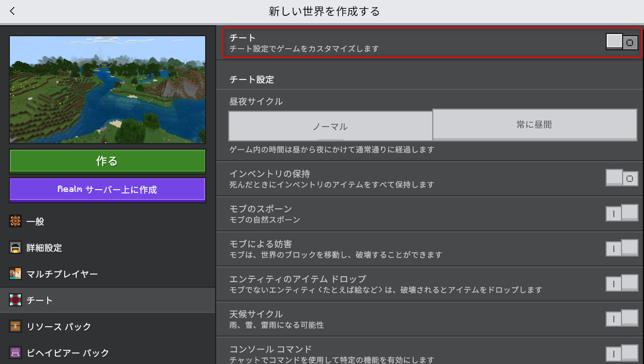
Task: Turn on インベントリの保持 toggle
Action: pyautogui.click(x=622, y=178)
